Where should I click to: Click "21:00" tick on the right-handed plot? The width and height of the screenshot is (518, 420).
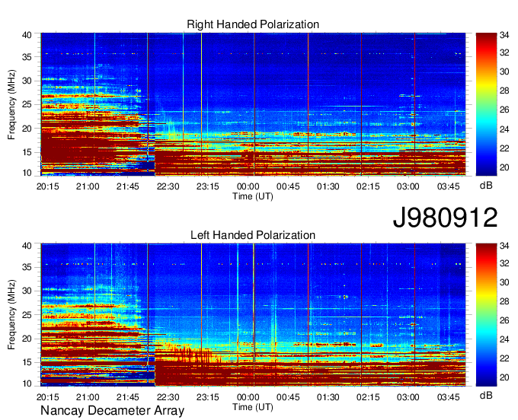pyautogui.click(x=88, y=186)
